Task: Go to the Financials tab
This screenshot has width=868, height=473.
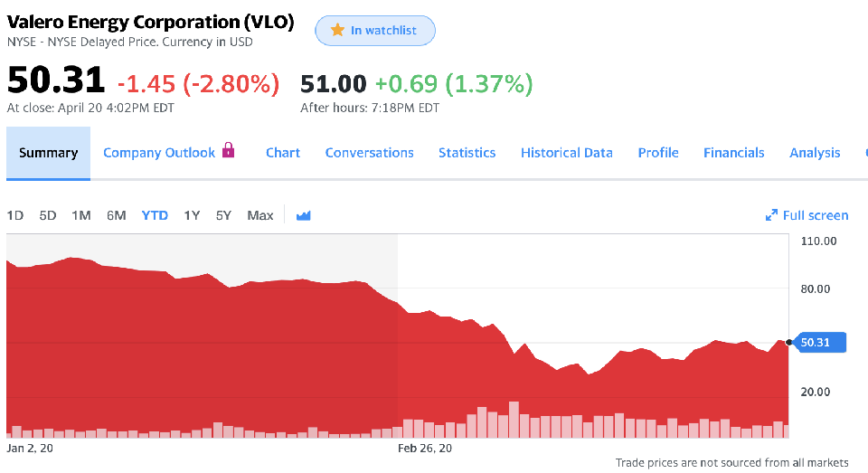Action: 733,153
